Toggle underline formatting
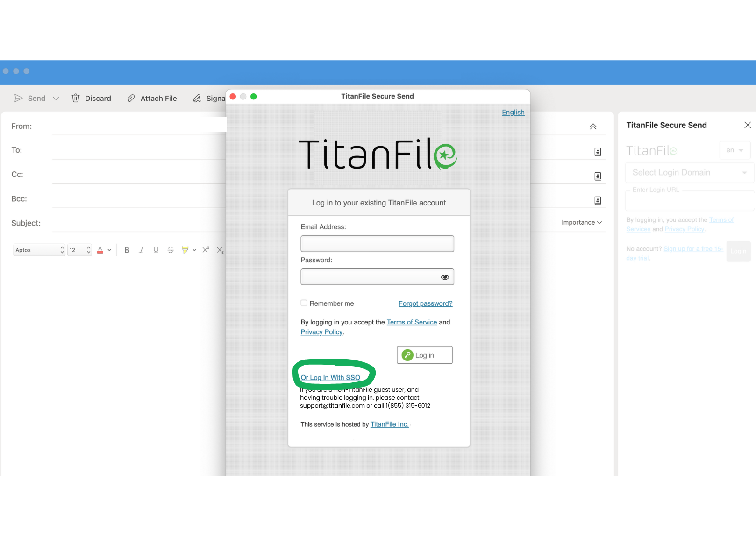The image size is (756, 536). point(156,250)
